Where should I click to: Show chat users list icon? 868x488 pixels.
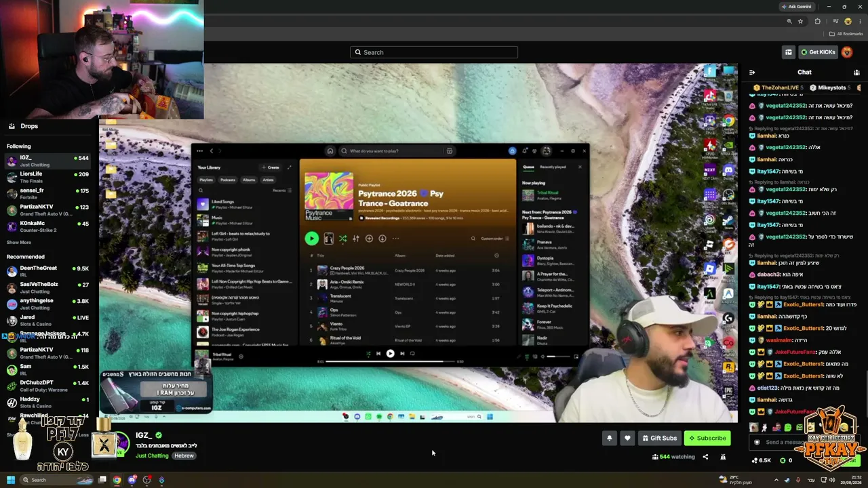click(x=856, y=72)
